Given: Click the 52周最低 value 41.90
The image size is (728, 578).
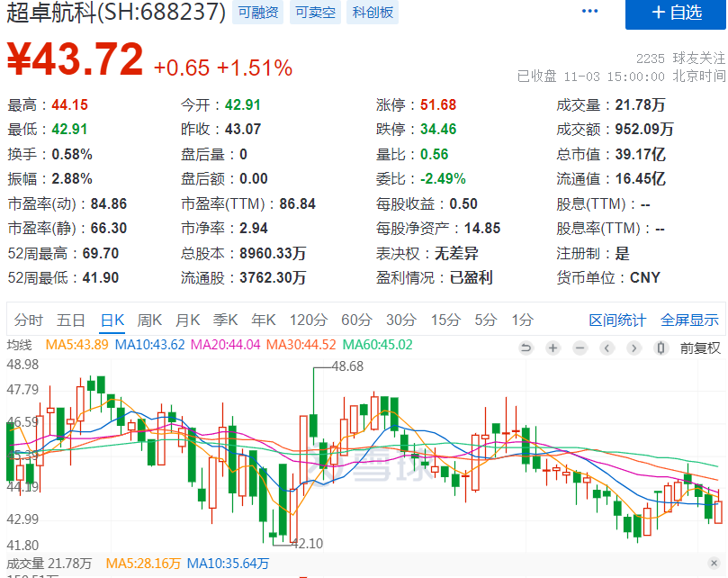Looking at the screenshot, I should coord(100,278).
